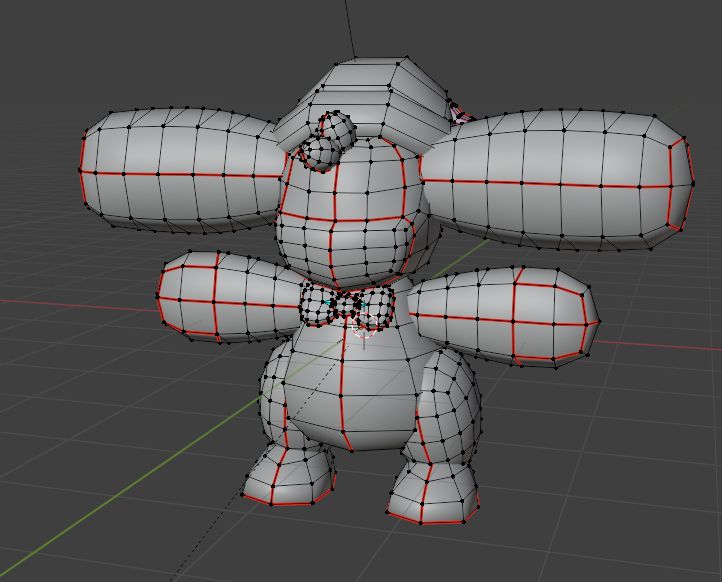Screen dimensions: 722x582
Task: Click the large ear on viewer's left side
Action: pos(182,170)
